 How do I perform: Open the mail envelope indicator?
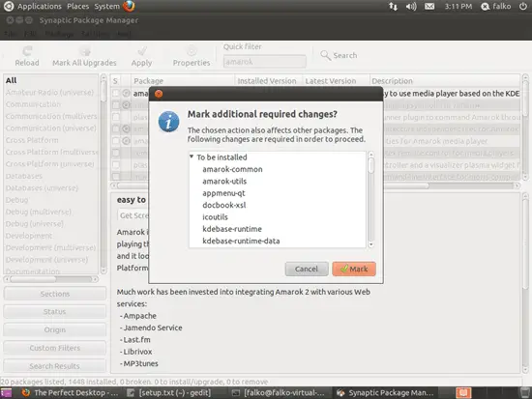tap(429, 7)
